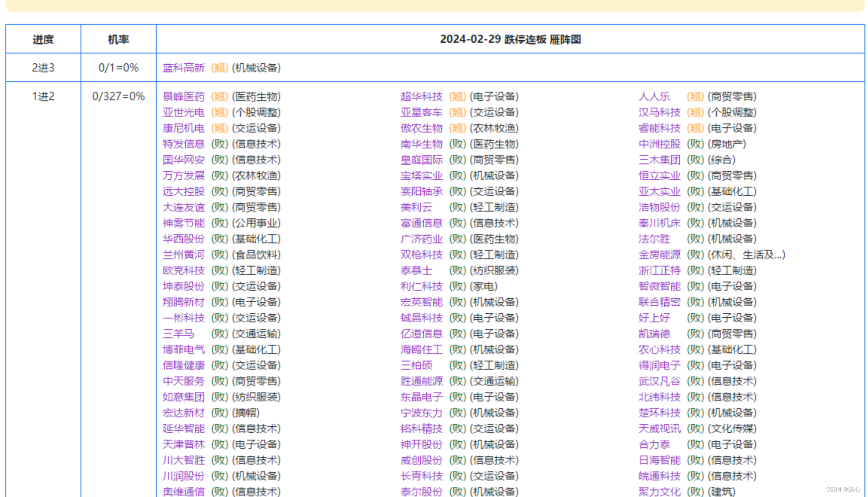The height and width of the screenshot is (497, 868).
Task: Open the 如意集团 link
Action: (184, 397)
